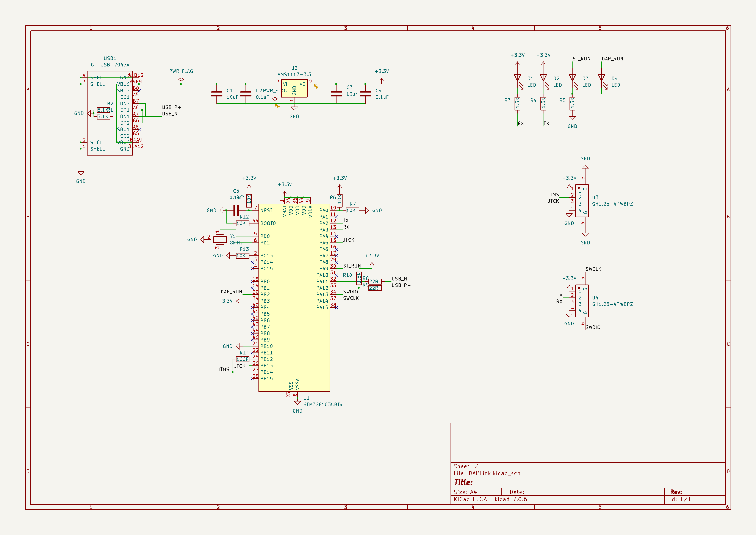Select LED D1 diode symbol

518,78
